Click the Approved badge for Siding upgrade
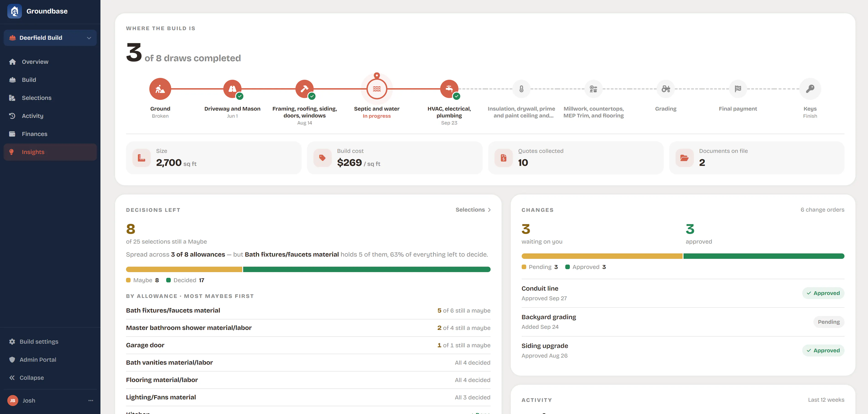Viewport: 868px width, 414px height. [x=823, y=351]
